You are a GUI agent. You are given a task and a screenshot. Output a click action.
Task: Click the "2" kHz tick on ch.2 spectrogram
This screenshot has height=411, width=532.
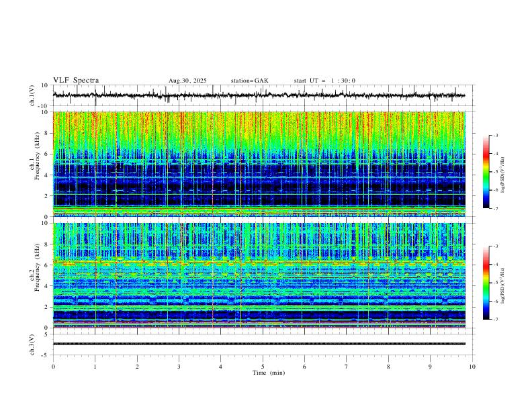tap(47, 307)
